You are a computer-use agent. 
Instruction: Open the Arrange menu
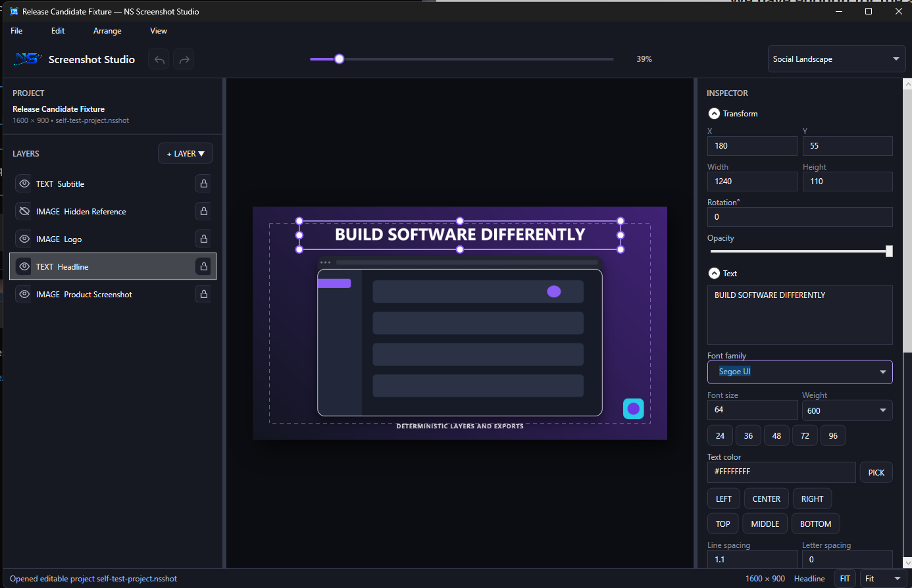pos(107,31)
